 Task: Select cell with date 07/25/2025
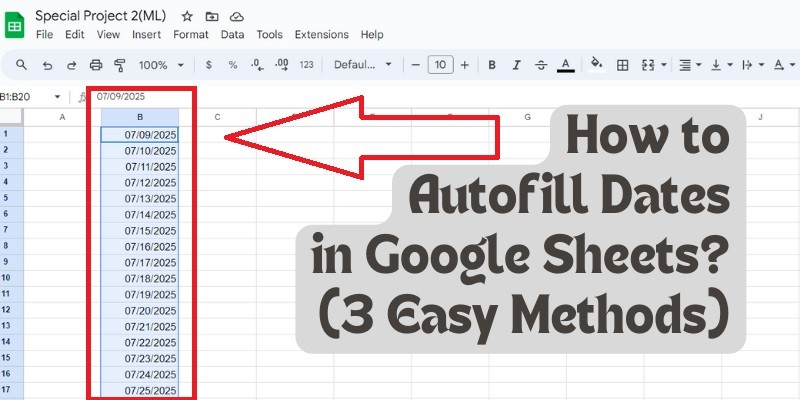tap(140, 390)
